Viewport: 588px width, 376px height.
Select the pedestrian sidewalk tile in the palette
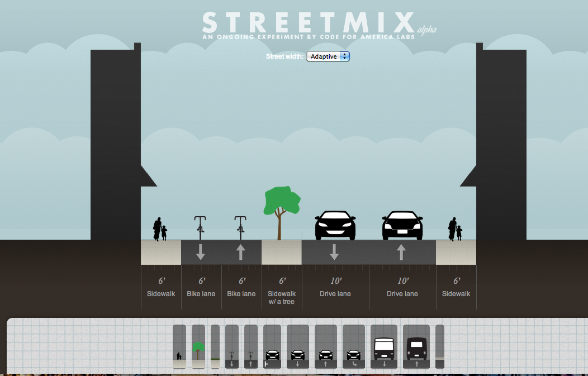click(x=179, y=347)
